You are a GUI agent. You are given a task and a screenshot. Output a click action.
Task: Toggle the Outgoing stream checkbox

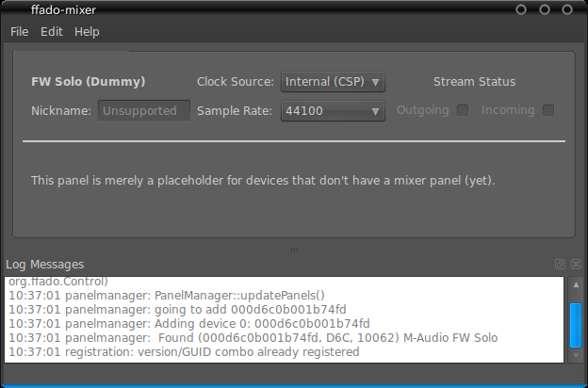click(463, 110)
